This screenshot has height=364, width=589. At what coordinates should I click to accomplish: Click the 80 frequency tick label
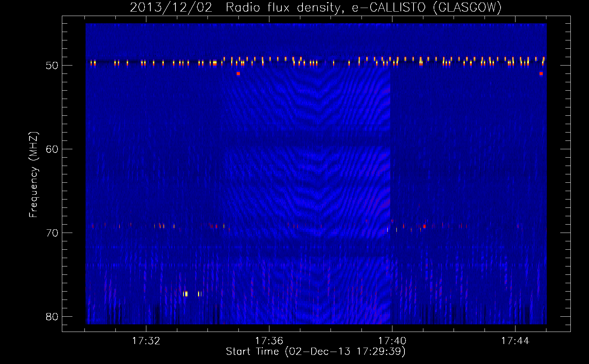click(x=52, y=317)
